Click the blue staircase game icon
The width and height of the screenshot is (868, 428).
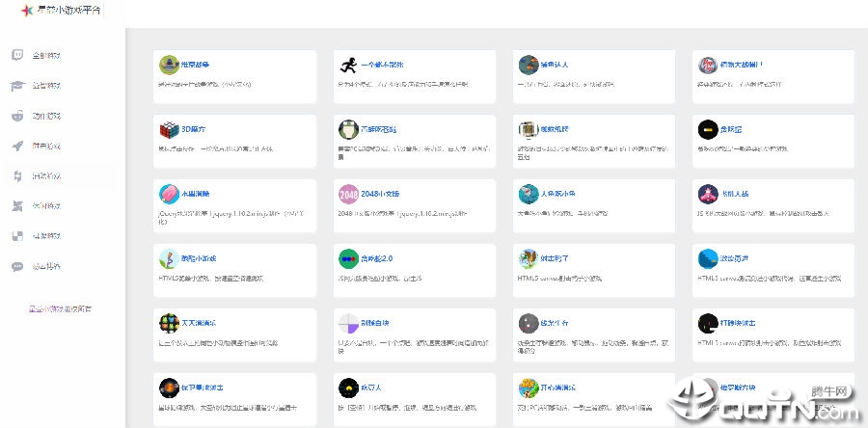pos(708,258)
